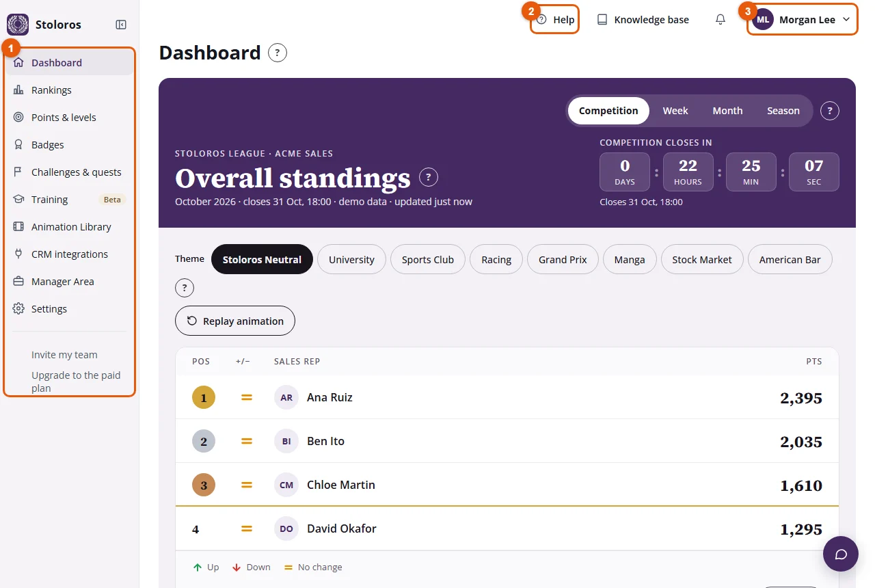Switch standings to Week
The height and width of the screenshot is (588, 875).
[675, 111]
